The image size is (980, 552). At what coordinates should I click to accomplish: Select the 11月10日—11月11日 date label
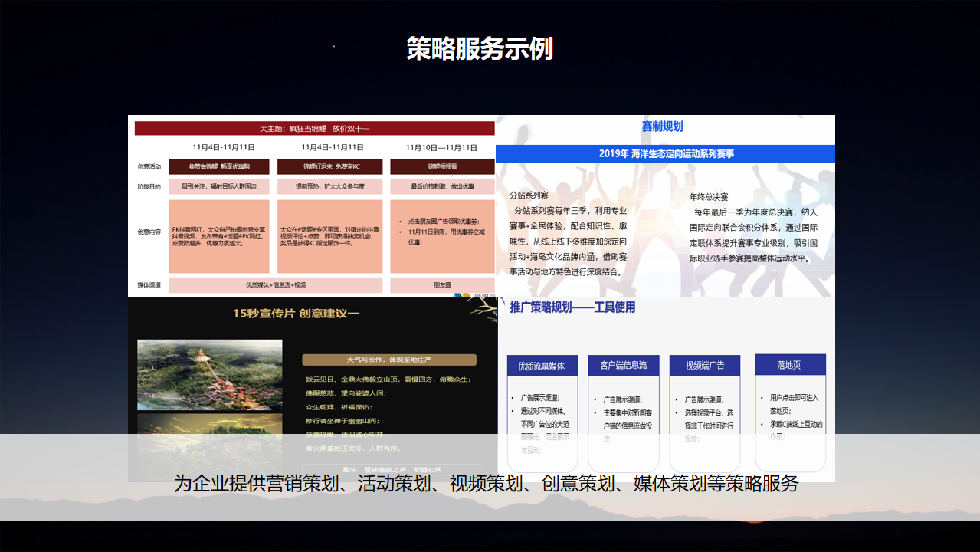(x=441, y=147)
